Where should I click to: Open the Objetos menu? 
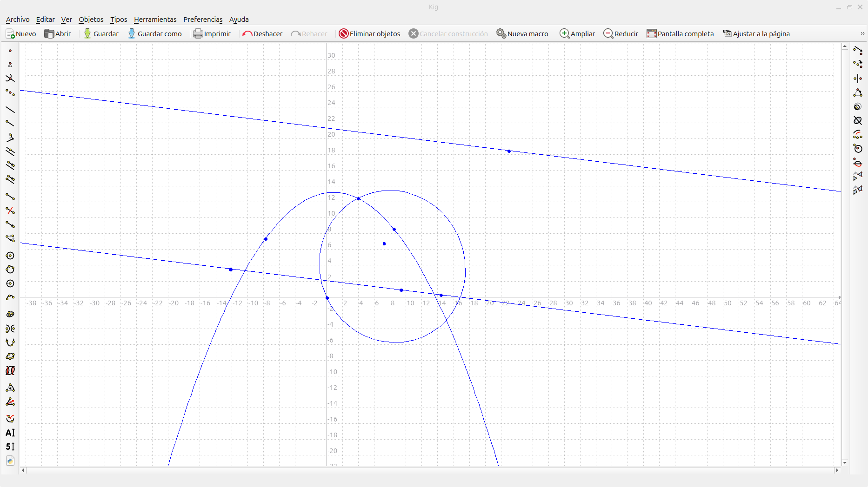91,20
